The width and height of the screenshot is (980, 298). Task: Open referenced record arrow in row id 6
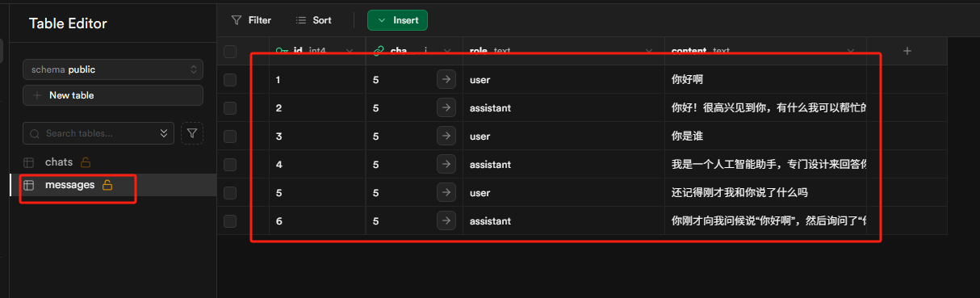click(x=446, y=221)
